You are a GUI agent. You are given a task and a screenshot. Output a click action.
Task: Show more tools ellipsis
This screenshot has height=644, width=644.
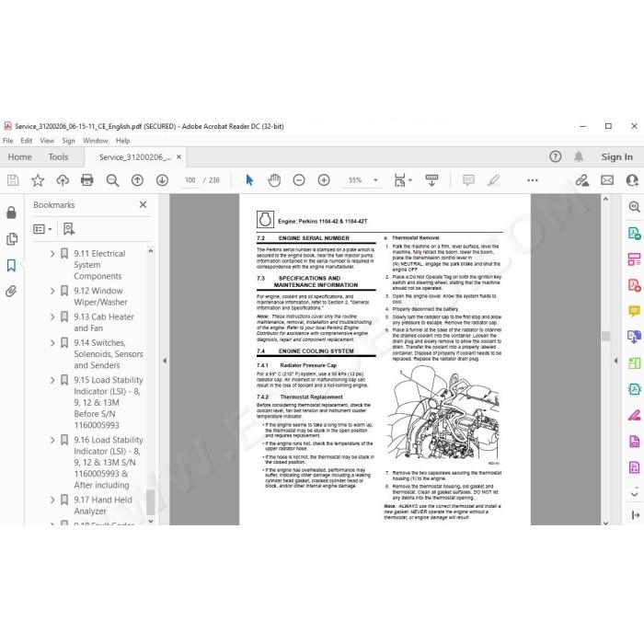[533, 180]
